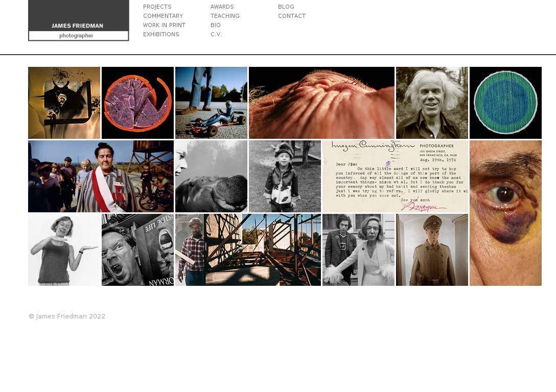View the Bio page
This screenshot has width=556, height=392.
[x=215, y=25]
